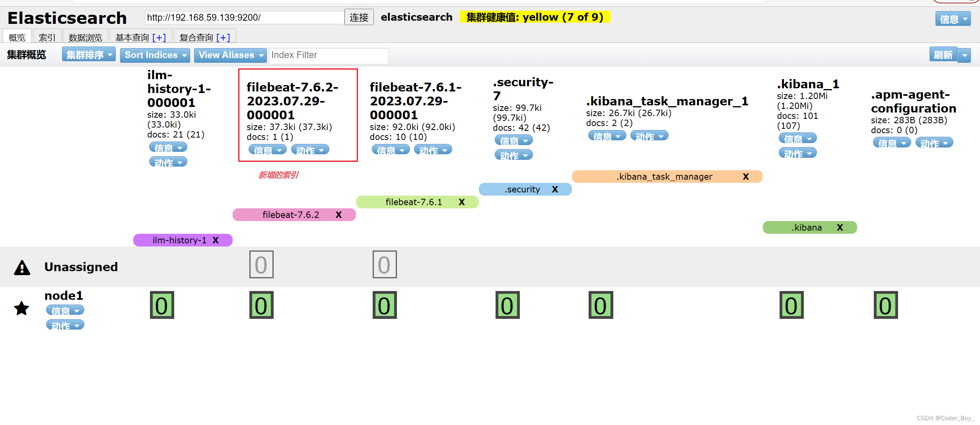Click the 连接 connect button
The width and height of the screenshot is (980, 425).
359,17
